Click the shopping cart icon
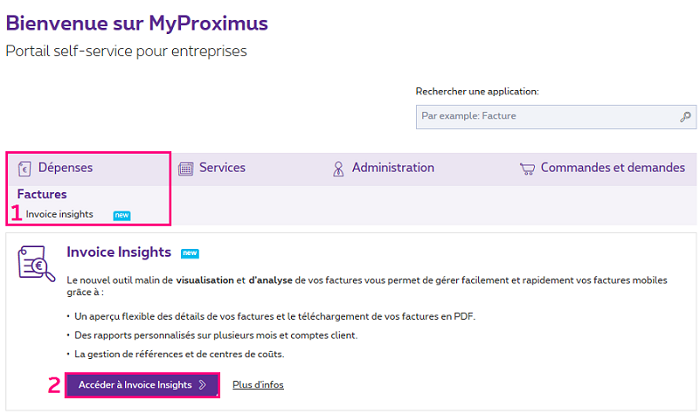The height and width of the screenshot is (414, 700). (x=527, y=168)
